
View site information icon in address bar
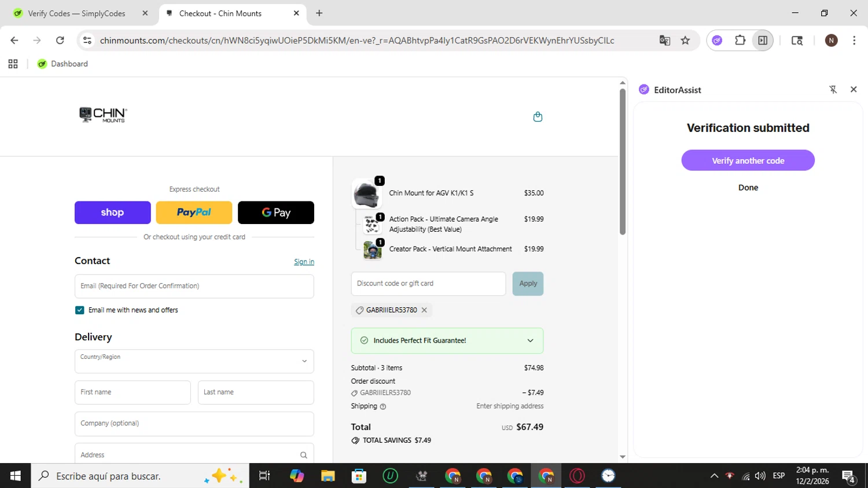[x=87, y=41]
